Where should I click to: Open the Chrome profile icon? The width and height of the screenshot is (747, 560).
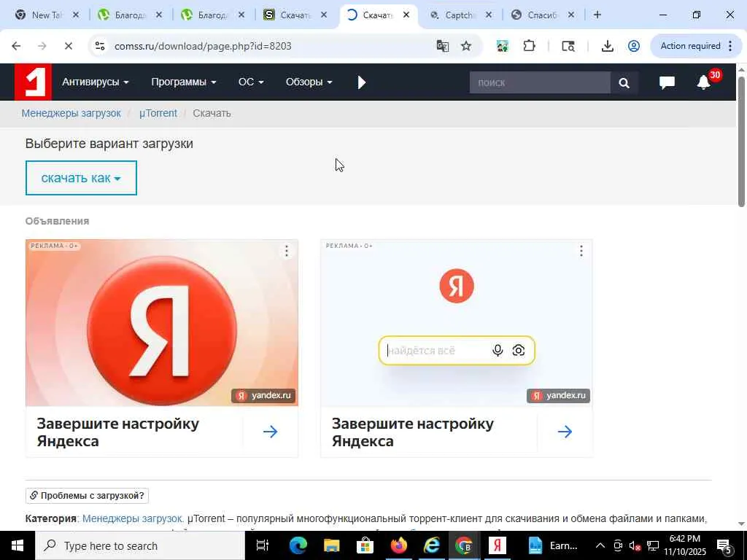[634, 46]
